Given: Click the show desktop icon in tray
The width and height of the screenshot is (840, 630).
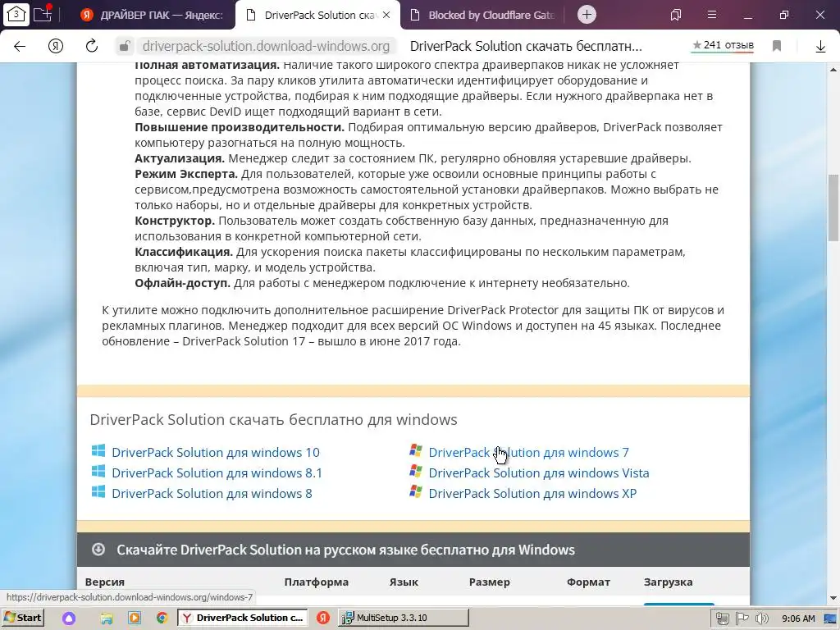Looking at the screenshot, I should coord(831,619).
